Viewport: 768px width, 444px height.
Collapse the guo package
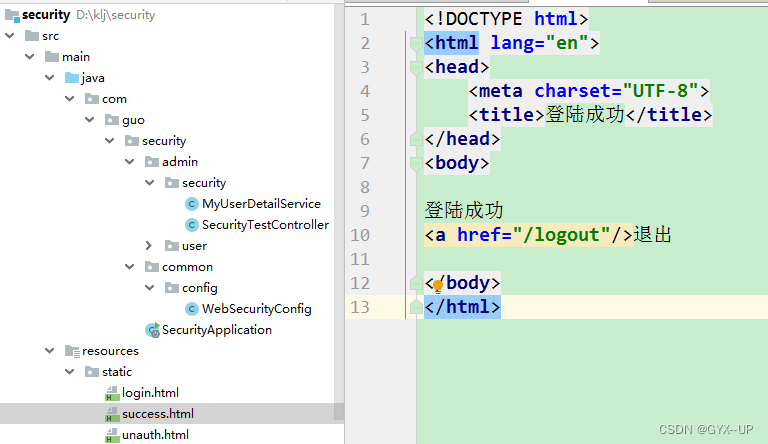(90, 120)
